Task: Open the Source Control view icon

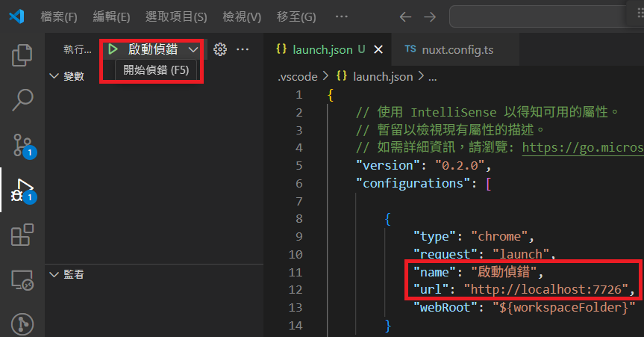Action: [x=22, y=144]
